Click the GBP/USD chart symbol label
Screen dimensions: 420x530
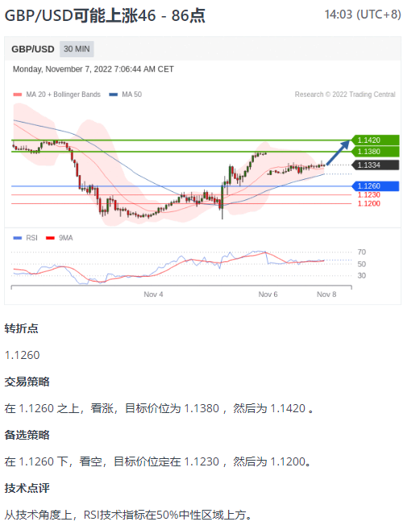pos(33,49)
